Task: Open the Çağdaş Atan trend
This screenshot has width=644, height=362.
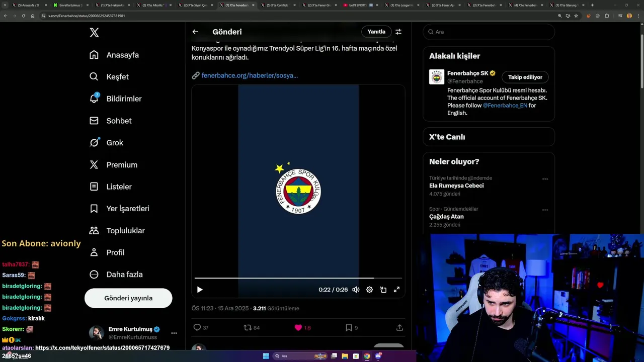Action: tap(446, 217)
